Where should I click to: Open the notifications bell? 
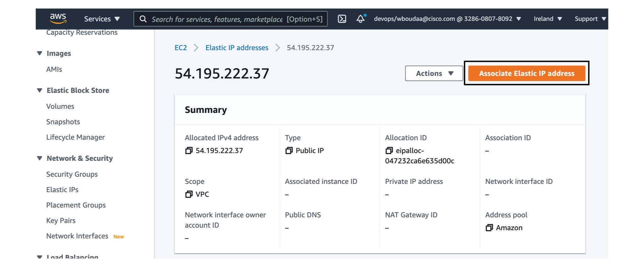point(361,19)
